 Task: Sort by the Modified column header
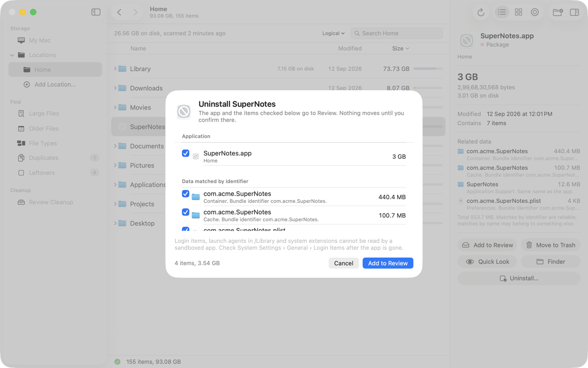(x=350, y=48)
